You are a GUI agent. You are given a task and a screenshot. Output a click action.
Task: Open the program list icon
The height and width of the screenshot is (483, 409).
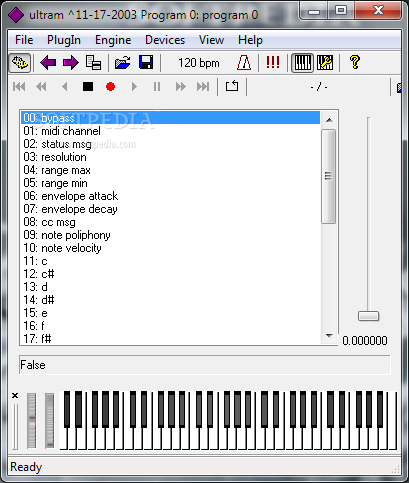94,63
